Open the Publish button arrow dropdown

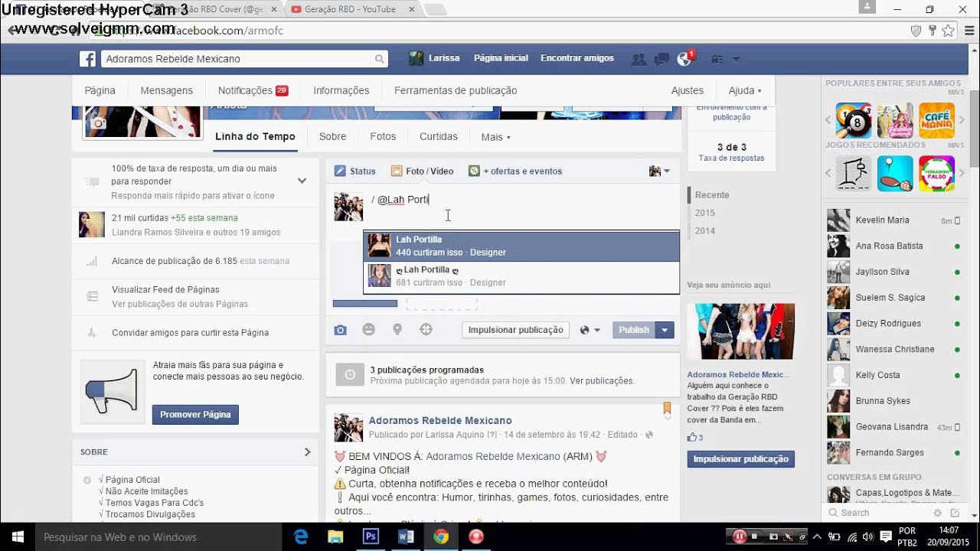[x=665, y=330]
